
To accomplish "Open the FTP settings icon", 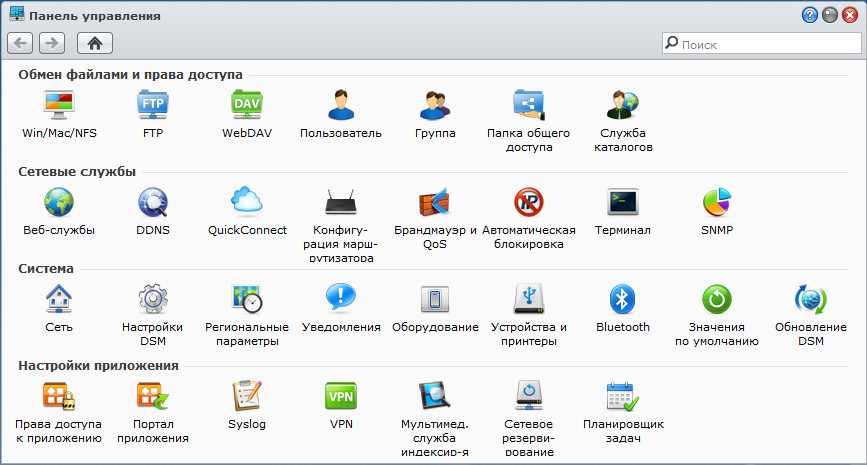I will (153, 104).
